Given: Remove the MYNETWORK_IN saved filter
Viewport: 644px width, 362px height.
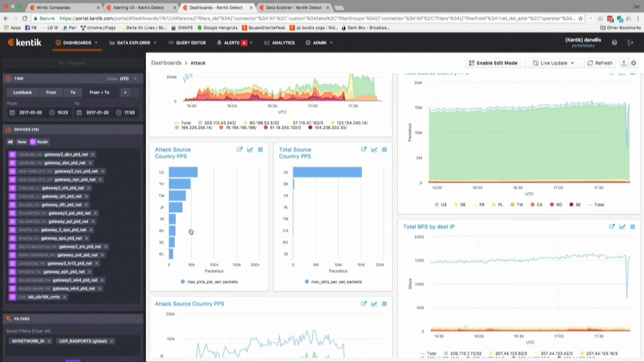Looking at the screenshot, I should pyautogui.click(x=49, y=341).
